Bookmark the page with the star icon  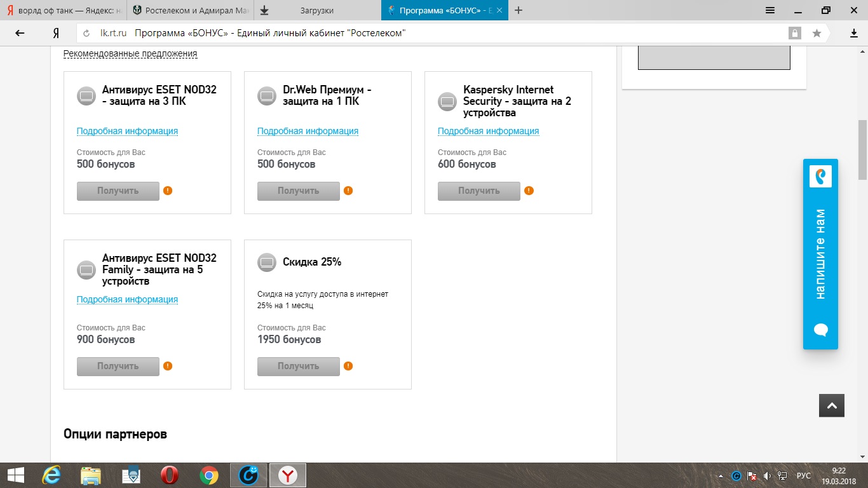pos(817,33)
